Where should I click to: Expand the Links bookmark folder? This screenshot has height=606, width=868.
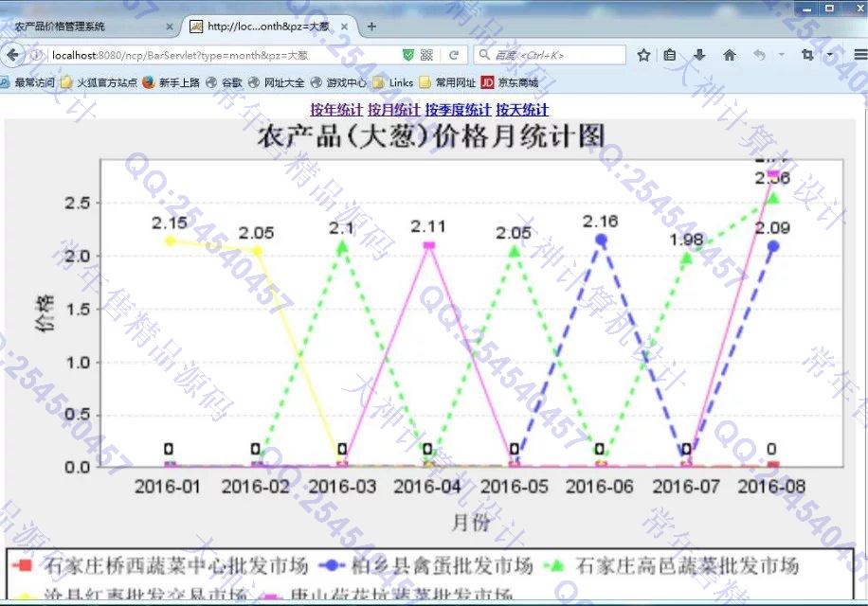pos(393,82)
